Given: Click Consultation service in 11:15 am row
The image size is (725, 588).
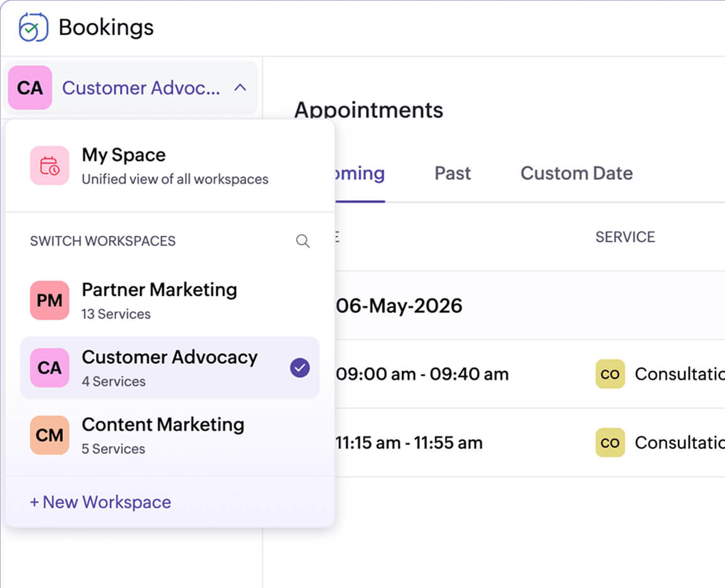Looking at the screenshot, I should click(680, 443).
